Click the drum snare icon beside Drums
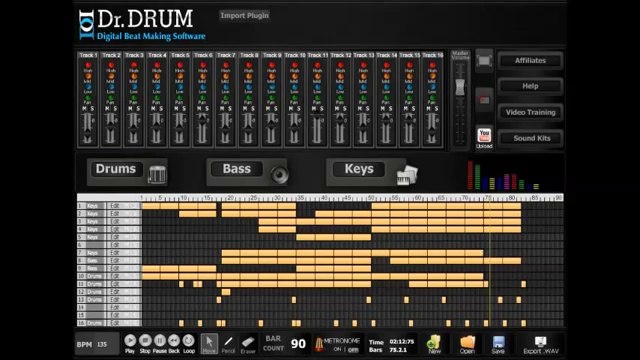640x360 pixels. point(157,174)
